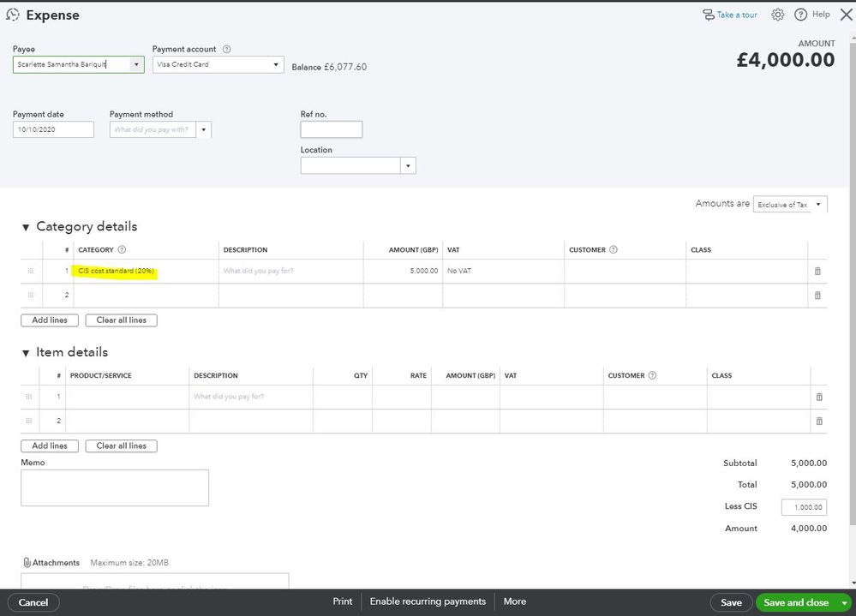Open the Payee dropdown

[136, 64]
